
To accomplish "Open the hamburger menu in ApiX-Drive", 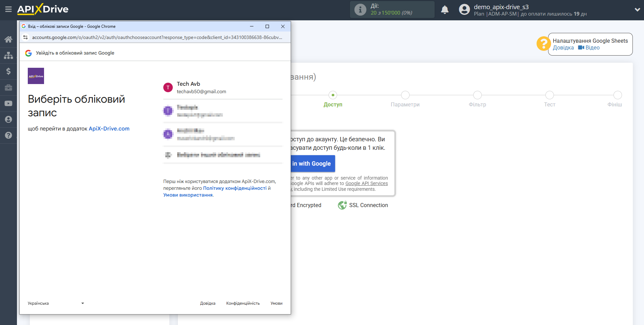I will pos(8,9).
